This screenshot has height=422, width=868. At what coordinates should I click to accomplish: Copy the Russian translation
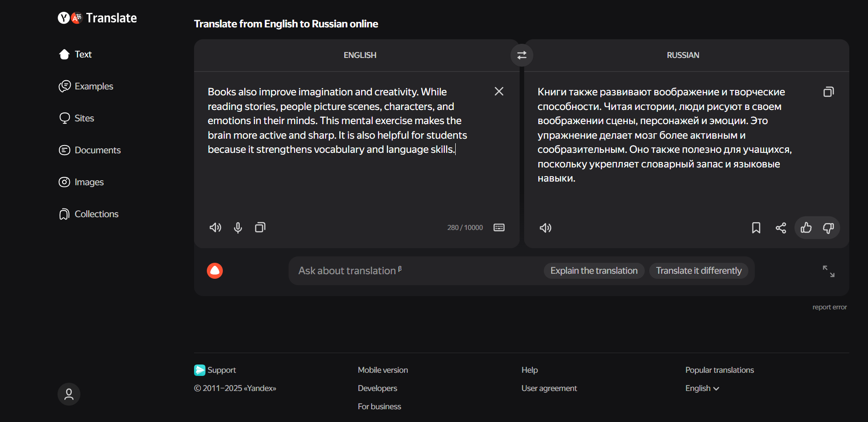[829, 91]
